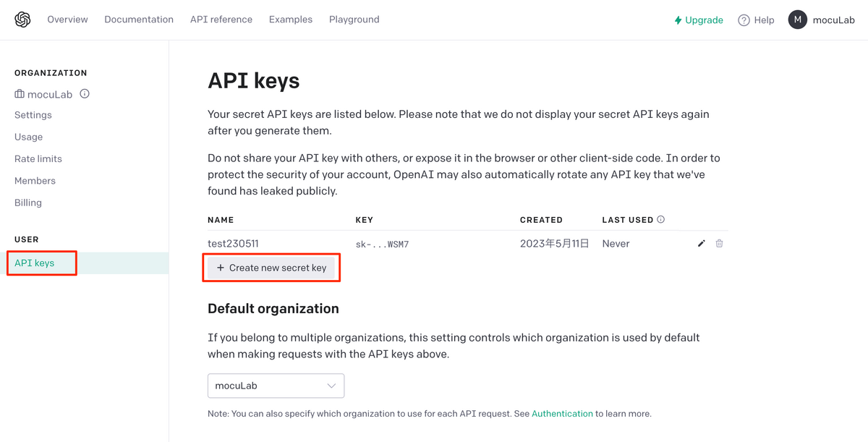Select Examples in top navigation
868x442 pixels.
291,20
